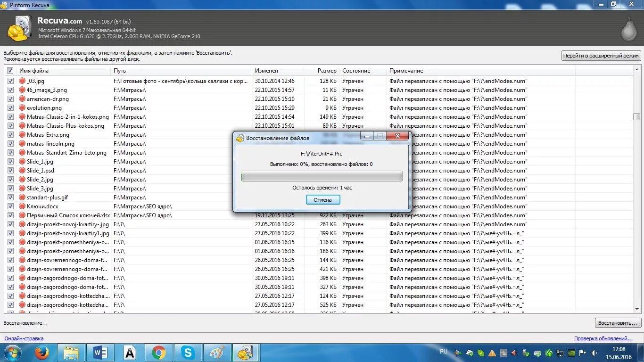
Task: Click the date 26.05.2016 16:25 for the 421 КБ file
Action: [x=274, y=269]
